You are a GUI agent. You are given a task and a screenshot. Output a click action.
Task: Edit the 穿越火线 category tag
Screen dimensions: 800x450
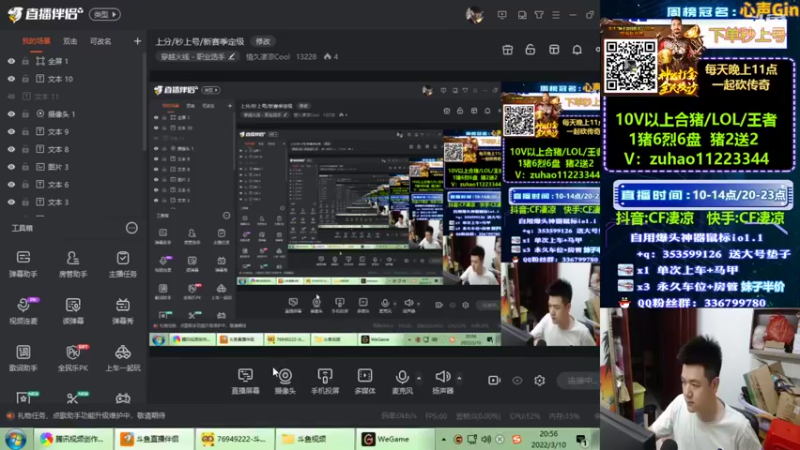(x=197, y=57)
